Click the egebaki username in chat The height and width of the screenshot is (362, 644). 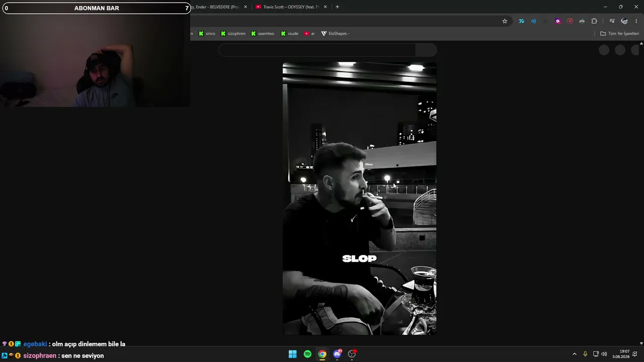pos(35,344)
